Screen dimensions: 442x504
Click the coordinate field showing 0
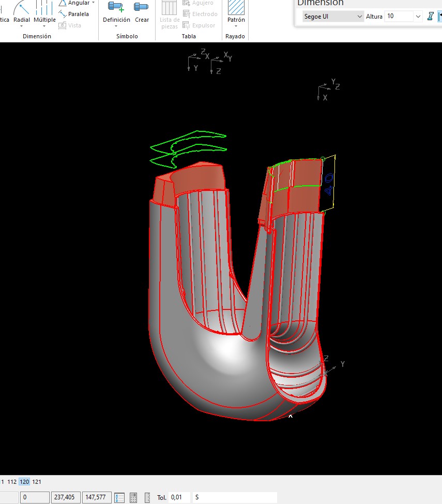click(x=35, y=497)
